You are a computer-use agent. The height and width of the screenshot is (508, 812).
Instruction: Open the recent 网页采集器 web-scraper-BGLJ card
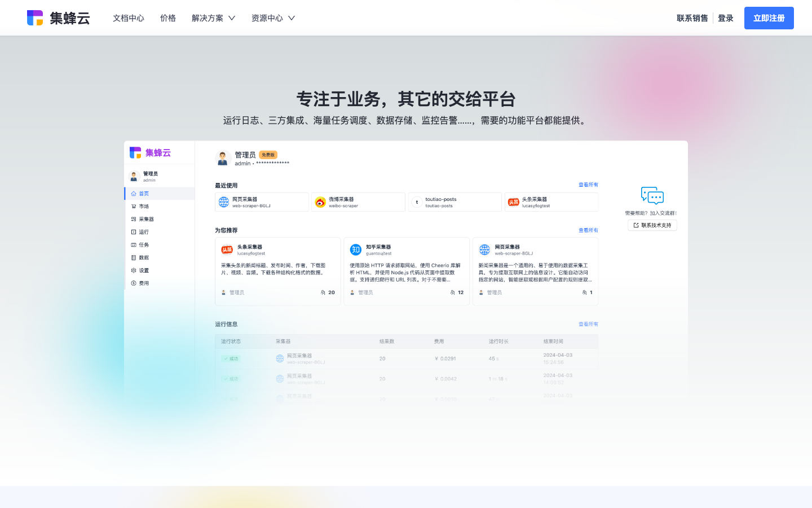[262, 202]
